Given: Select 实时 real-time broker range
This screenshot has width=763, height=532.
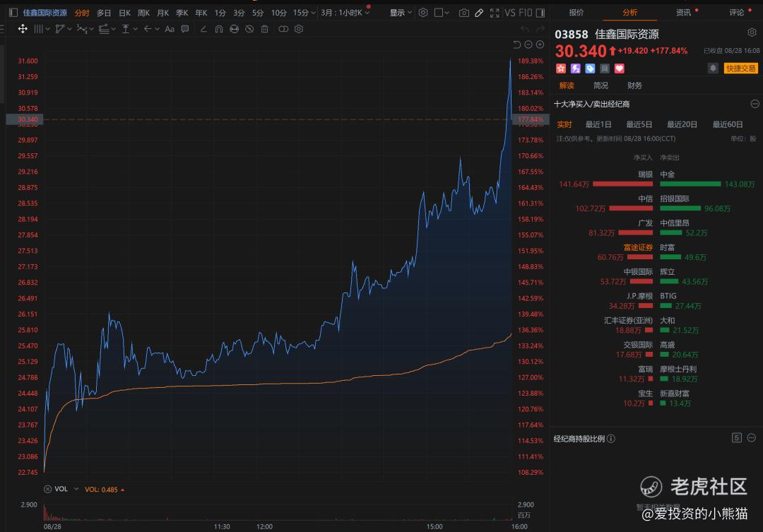Looking at the screenshot, I should 564,124.
